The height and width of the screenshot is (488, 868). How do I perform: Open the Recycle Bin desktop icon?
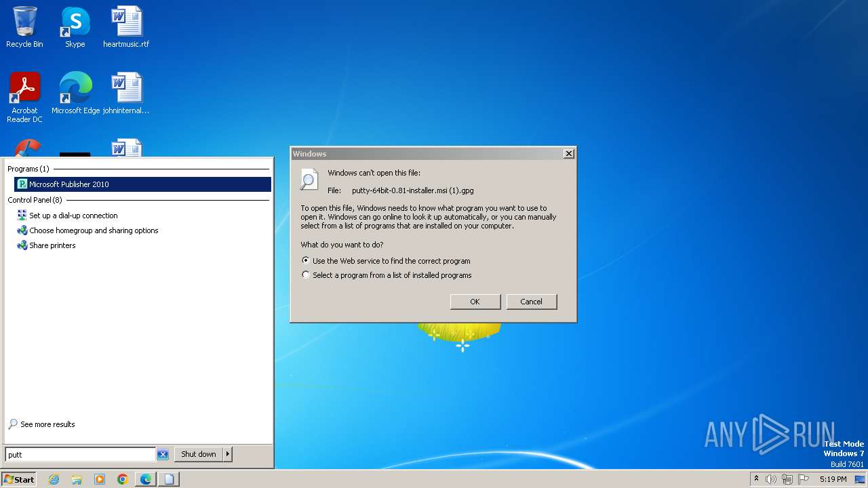click(x=24, y=27)
